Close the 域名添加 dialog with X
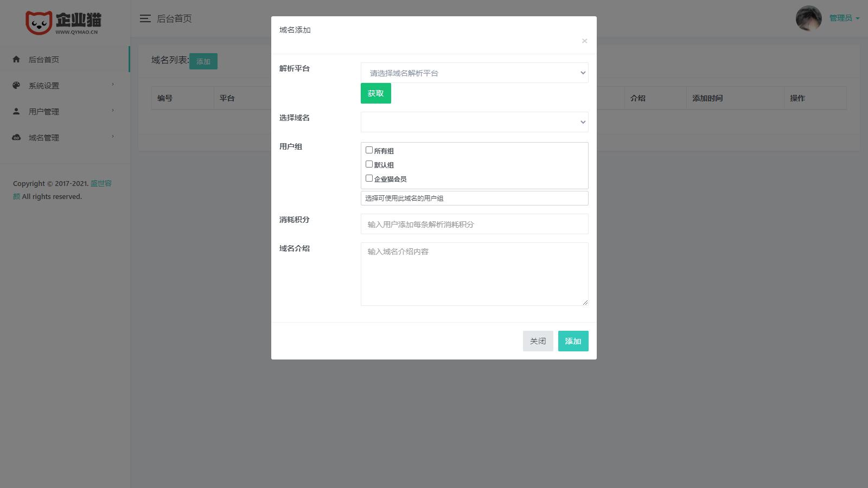Viewport: 868px width, 488px height. 584,41
